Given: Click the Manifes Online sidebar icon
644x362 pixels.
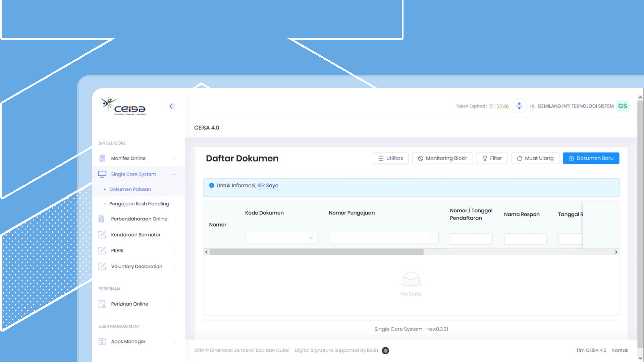Looking at the screenshot, I should [x=102, y=158].
